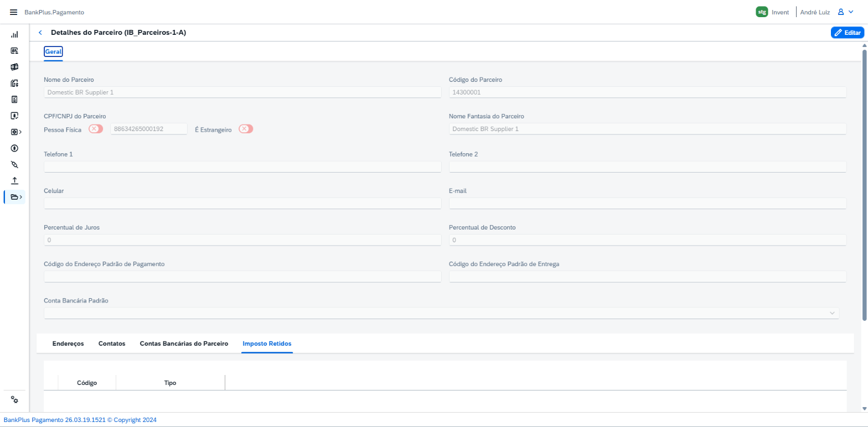Click the Percentual de Juros field
This screenshot has height=427, width=868.
[242, 240]
